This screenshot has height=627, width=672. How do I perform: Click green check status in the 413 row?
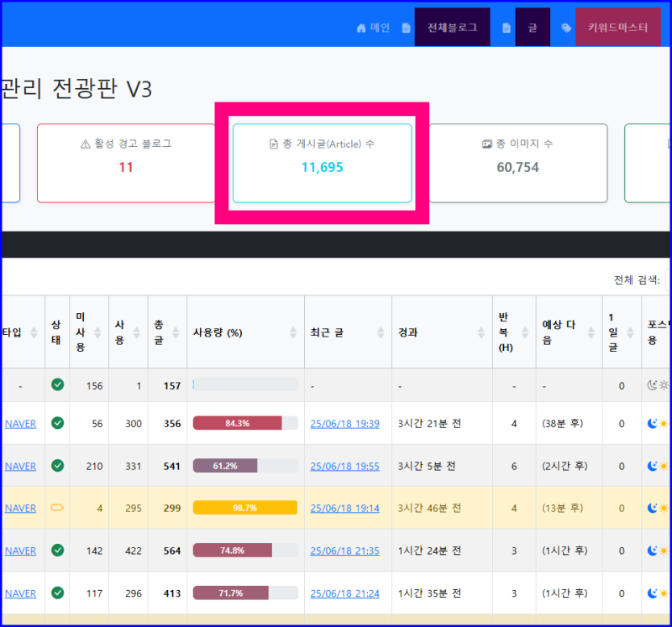point(57,593)
